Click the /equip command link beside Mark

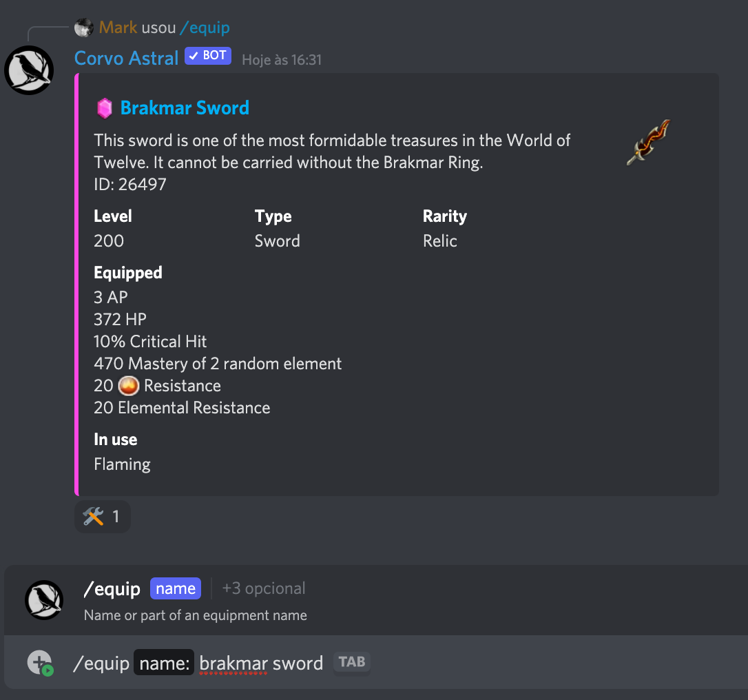click(x=205, y=28)
